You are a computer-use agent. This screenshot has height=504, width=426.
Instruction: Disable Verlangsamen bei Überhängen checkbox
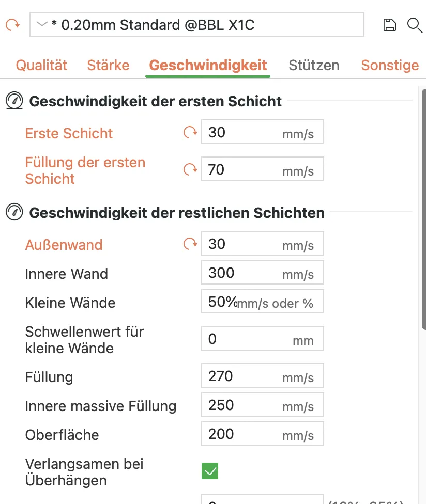tap(210, 471)
